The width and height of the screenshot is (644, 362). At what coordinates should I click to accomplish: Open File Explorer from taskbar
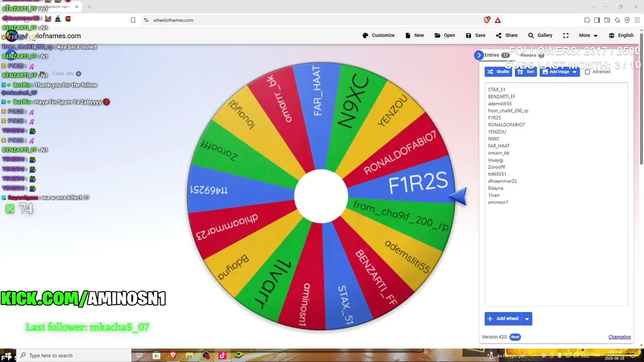click(189, 355)
